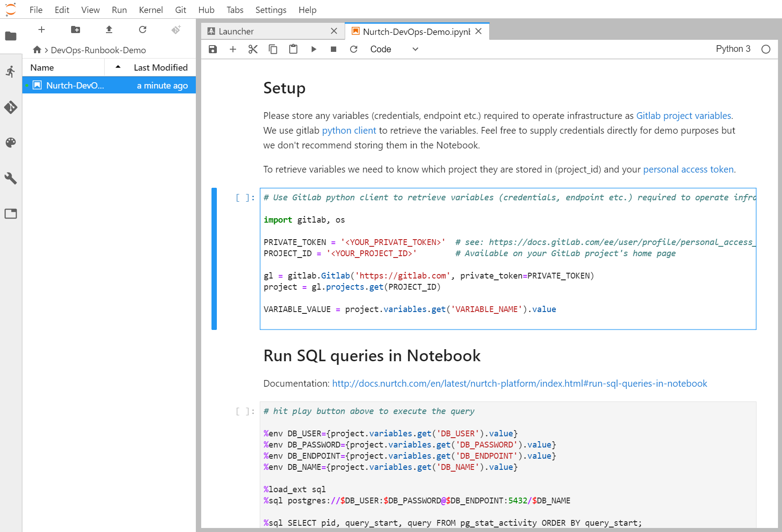This screenshot has width=782, height=532.
Task: Click the Jupyter logo icon
Action: pos(10,9)
